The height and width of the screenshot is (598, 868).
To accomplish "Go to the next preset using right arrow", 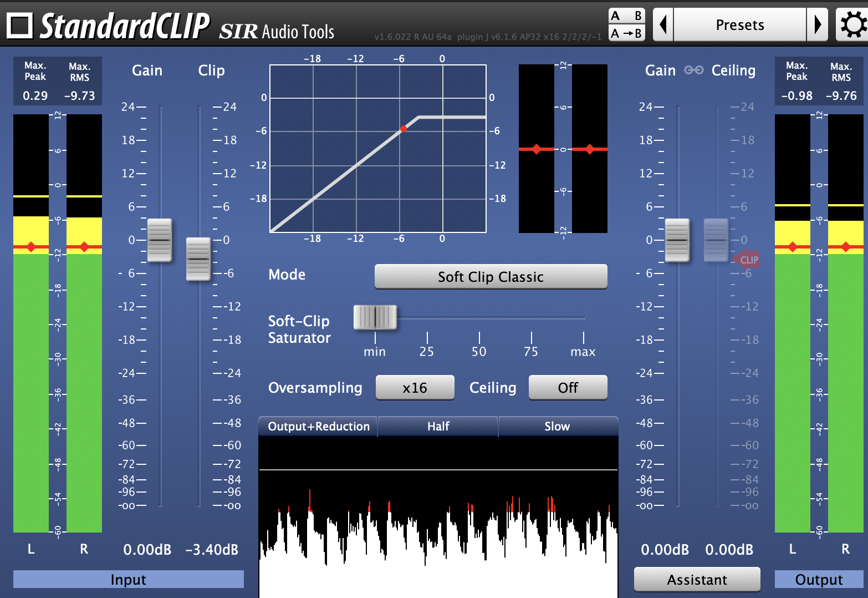I will point(818,24).
